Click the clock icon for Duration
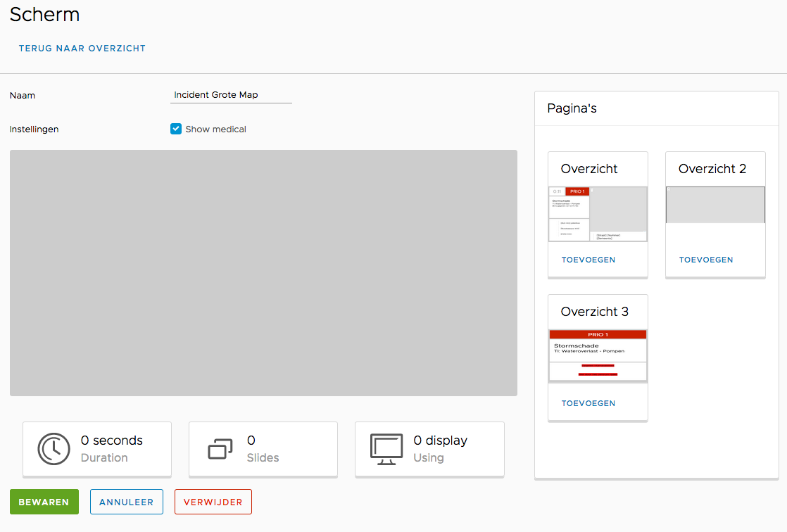787x532 pixels. (x=54, y=449)
